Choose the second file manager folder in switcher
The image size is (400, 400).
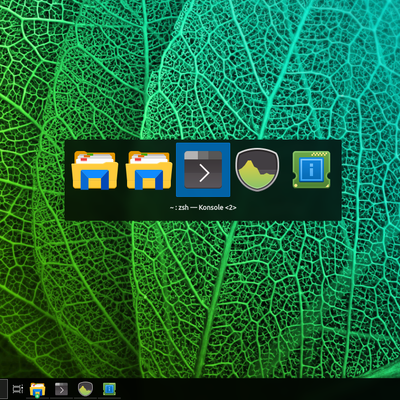click(149, 170)
